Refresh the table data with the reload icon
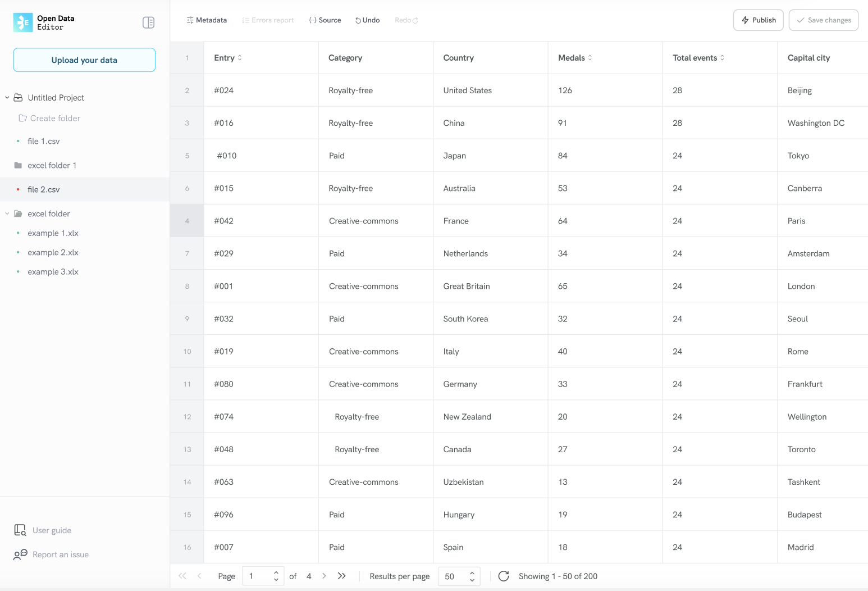 click(x=504, y=576)
